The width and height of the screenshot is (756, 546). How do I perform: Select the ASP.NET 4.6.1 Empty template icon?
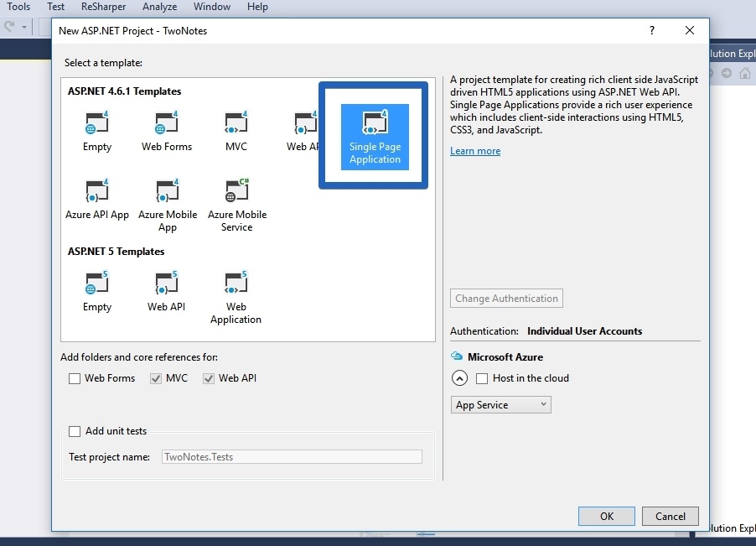(x=97, y=122)
